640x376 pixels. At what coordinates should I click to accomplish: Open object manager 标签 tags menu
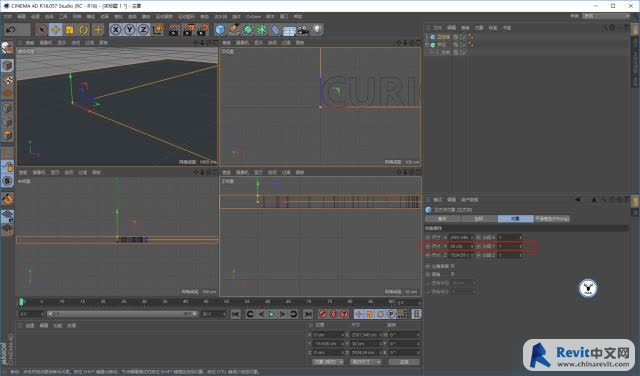[x=493, y=28]
